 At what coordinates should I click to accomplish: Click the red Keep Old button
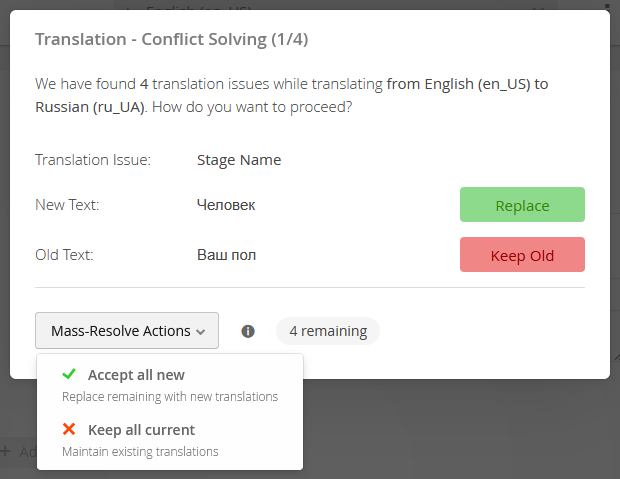[522, 254]
